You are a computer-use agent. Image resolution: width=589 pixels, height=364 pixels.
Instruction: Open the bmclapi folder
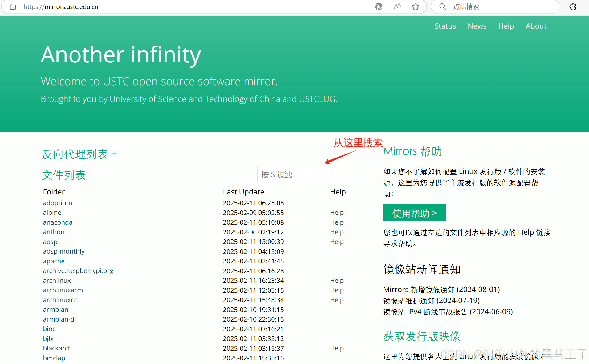55,358
